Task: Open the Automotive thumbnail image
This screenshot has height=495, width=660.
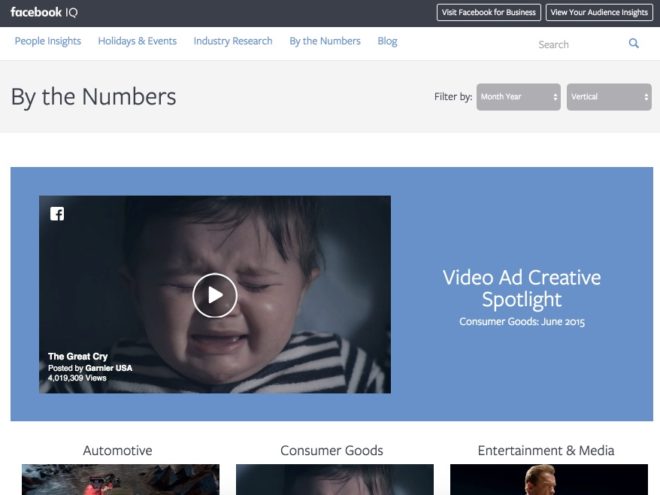Action: click(x=120, y=479)
